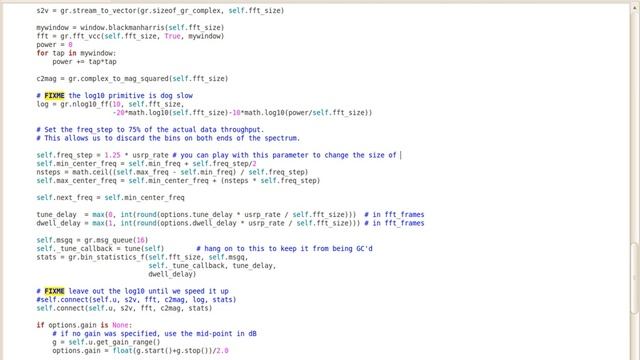The image size is (640, 360).
Task: Click the 'for tap in mywindow:' line
Action: 76,53
